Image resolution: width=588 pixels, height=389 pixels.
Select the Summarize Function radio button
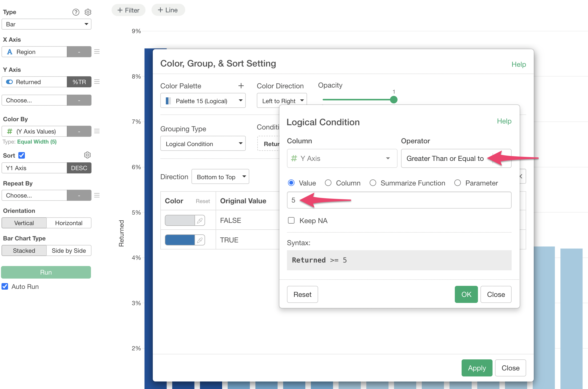tap(373, 183)
